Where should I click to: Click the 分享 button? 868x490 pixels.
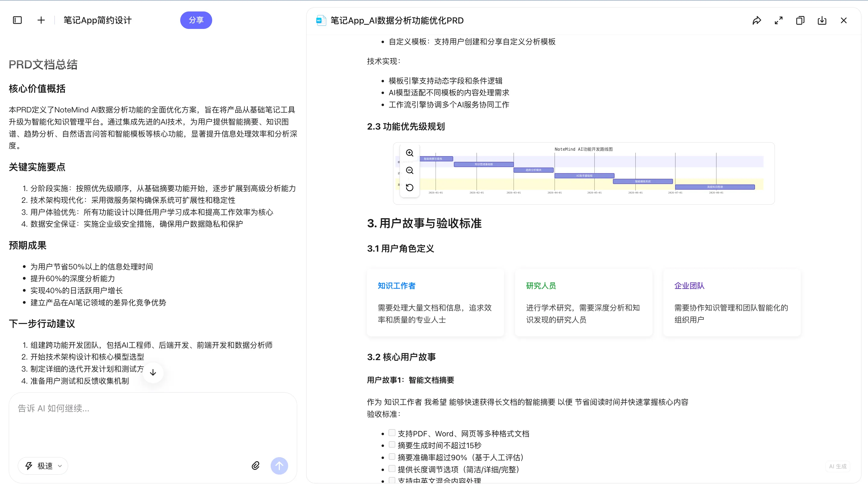click(x=196, y=20)
